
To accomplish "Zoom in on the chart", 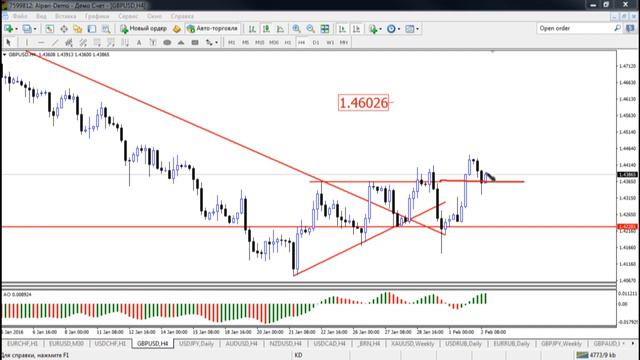I will pyautogui.click(x=296, y=29).
